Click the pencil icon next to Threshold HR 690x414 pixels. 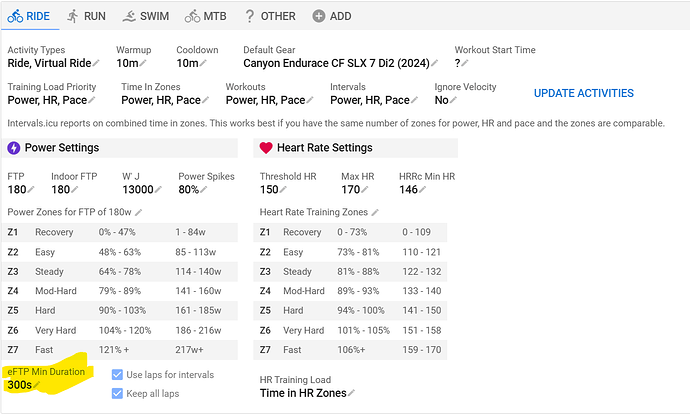283,190
